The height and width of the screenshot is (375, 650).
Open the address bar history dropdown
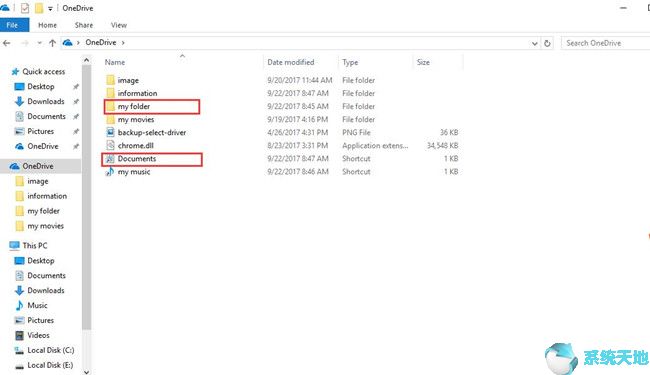534,43
